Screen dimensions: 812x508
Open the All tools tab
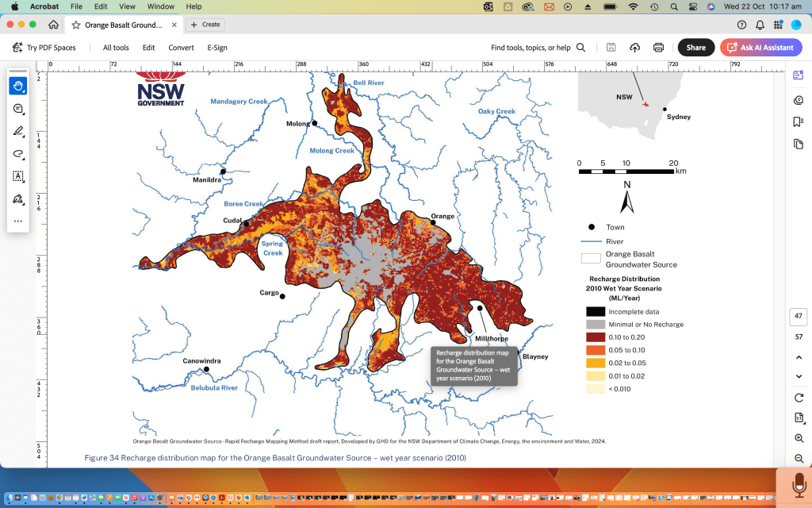(116, 48)
